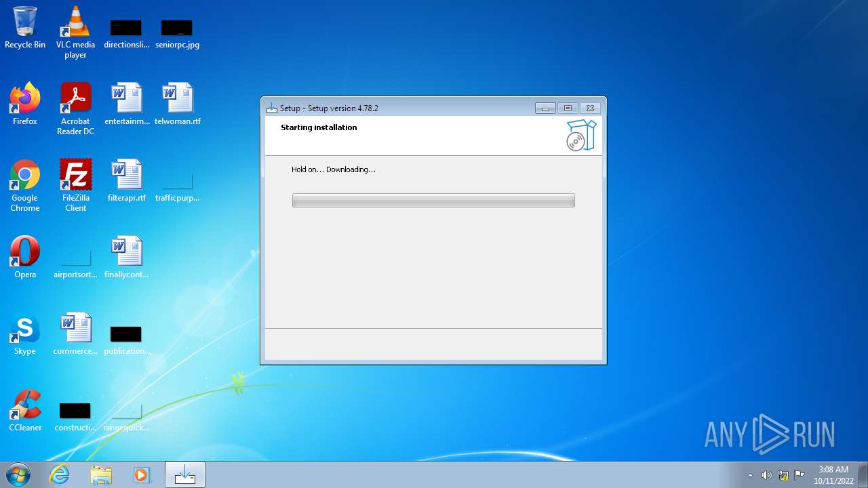
Task: Click the taskbar clock showing 3:08 AM
Action: click(833, 474)
